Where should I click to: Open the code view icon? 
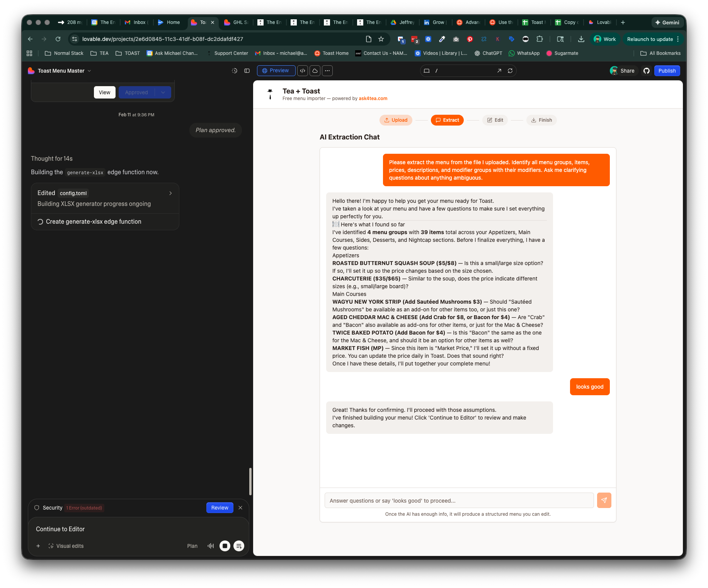click(x=303, y=71)
